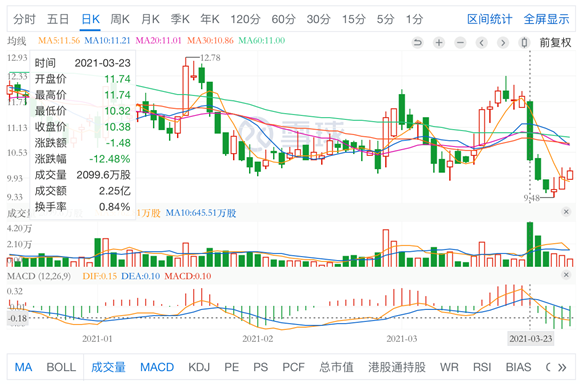The height and width of the screenshot is (384, 580).
Task: Toggle the MA overlay indicator
Action: (23, 367)
